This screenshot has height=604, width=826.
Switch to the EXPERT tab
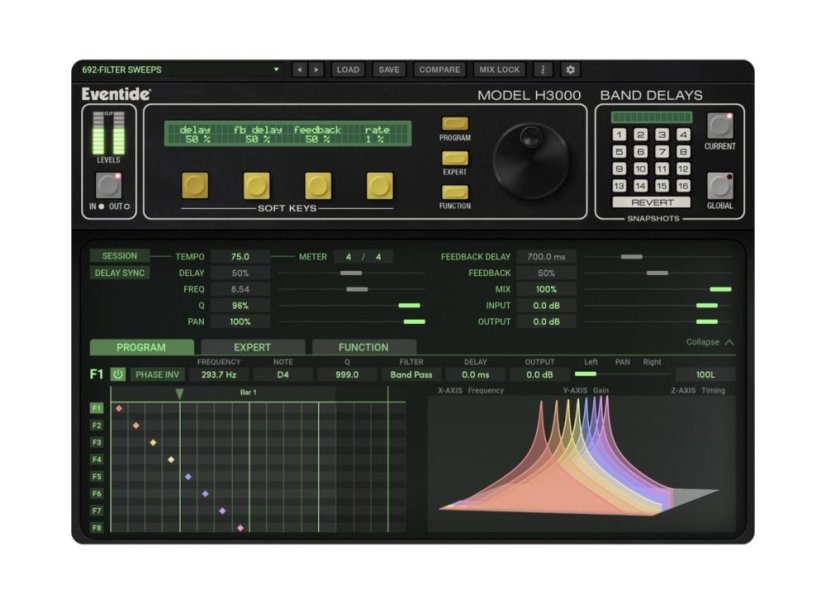click(x=252, y=347)
